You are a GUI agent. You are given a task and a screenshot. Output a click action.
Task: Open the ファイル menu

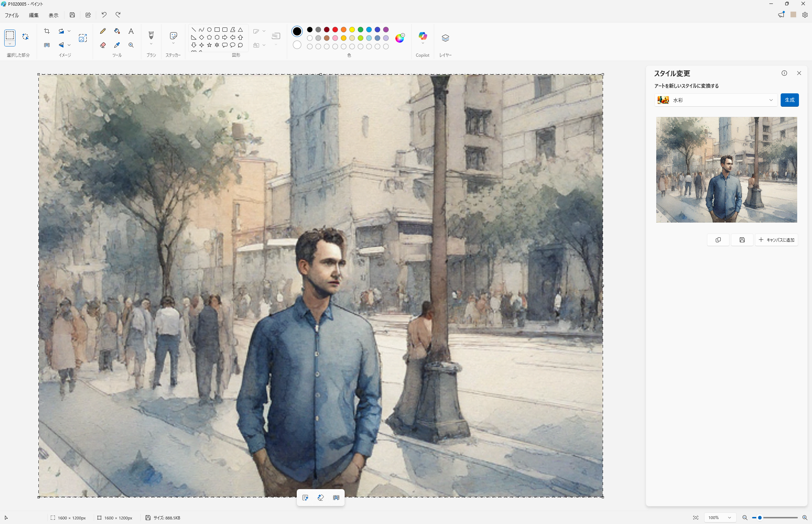tap(12, 15)
